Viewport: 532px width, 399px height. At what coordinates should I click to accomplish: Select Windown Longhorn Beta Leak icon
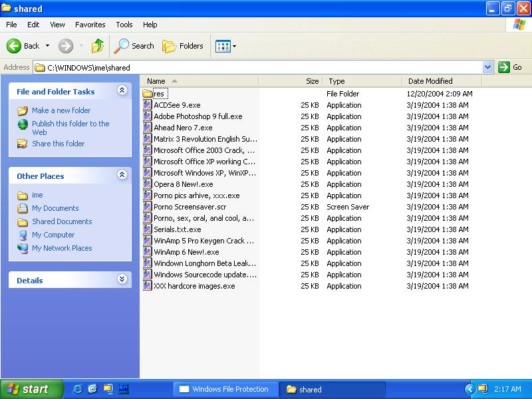147,263
